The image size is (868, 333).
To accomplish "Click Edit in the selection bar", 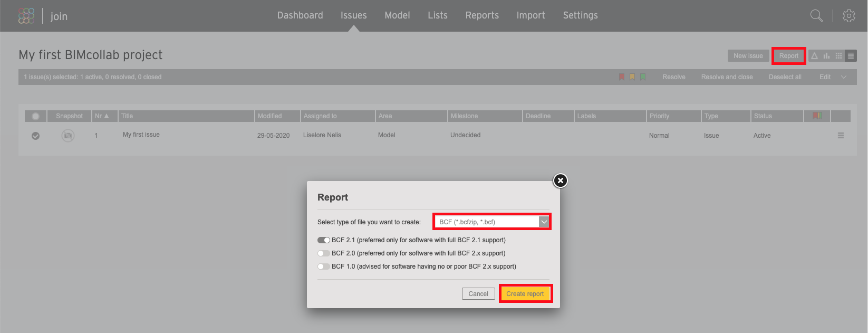I will tap(825, 77).
